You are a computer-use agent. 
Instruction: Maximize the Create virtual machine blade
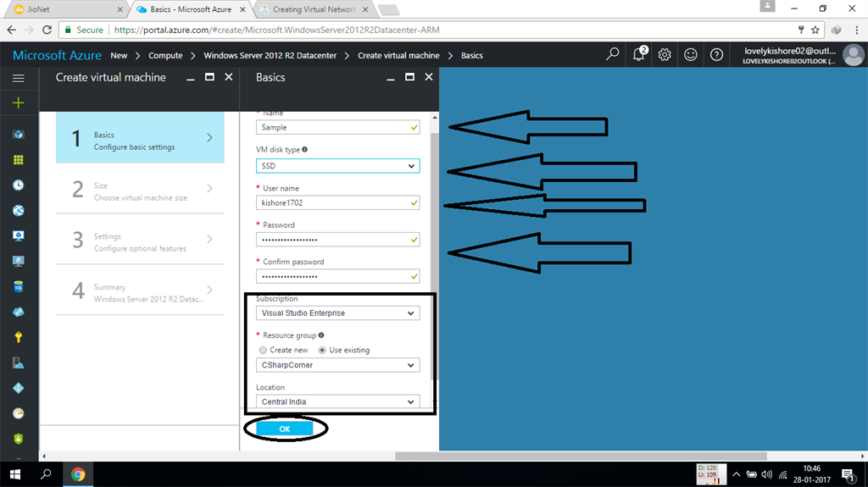tap(209, 77)
